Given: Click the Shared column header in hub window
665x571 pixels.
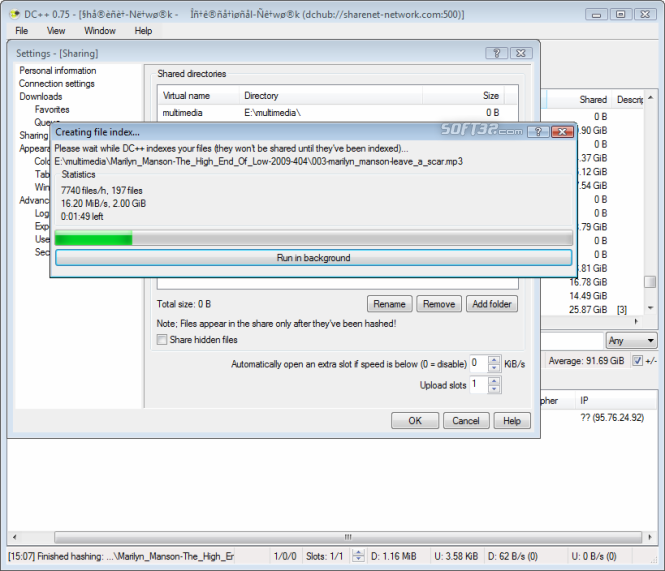Looking at the screenshot, I should 580,100.
